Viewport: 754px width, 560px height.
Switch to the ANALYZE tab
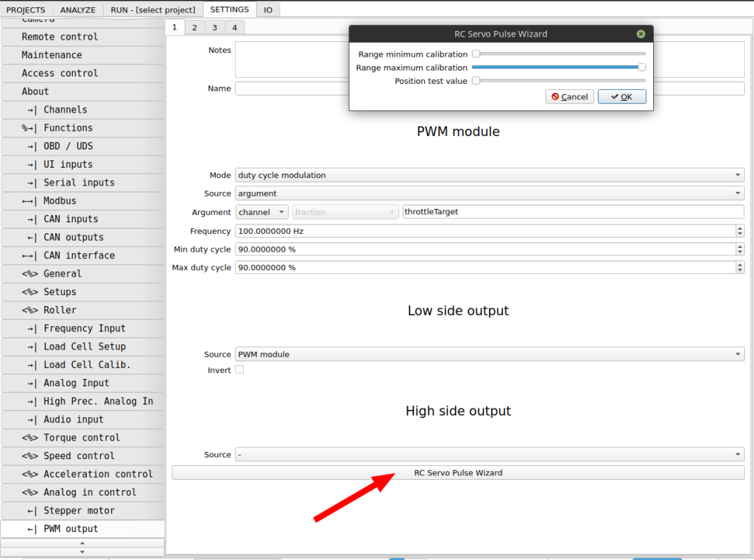[x=77, y=10]
